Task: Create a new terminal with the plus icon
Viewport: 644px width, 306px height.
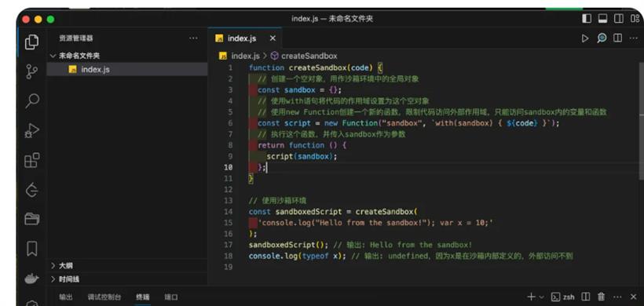Action: click(x=531, y=297)
